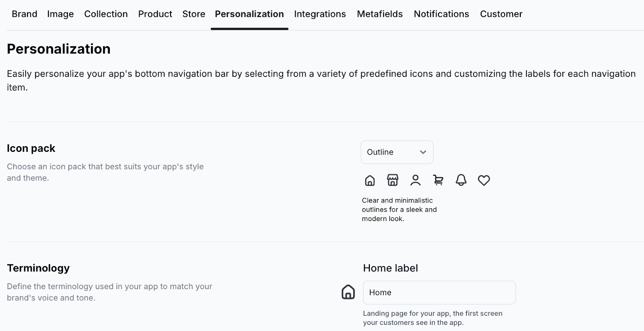Click the home icon in icon preview
The image size is (644, 331).
tap(369, 180)
